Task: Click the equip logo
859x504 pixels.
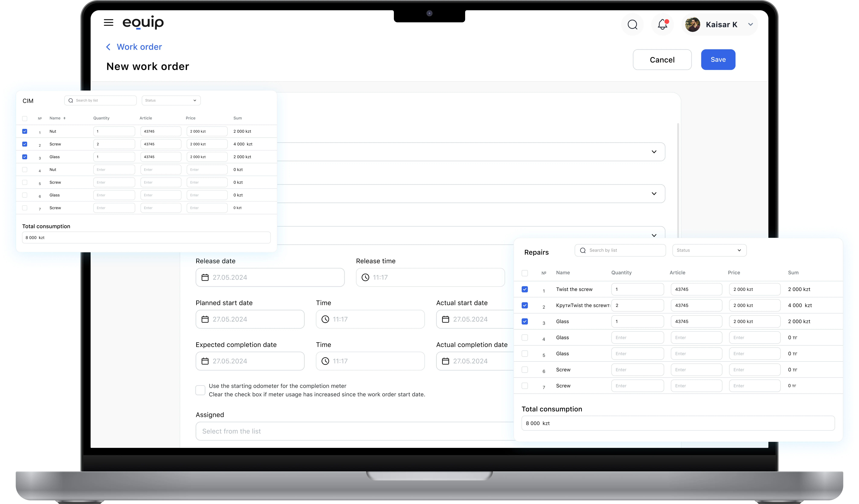Action: pos(143,22)
